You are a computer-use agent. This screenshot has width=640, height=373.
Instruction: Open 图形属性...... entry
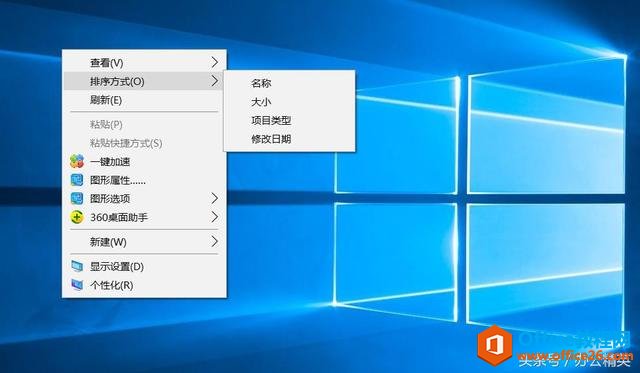coord(144,180)
